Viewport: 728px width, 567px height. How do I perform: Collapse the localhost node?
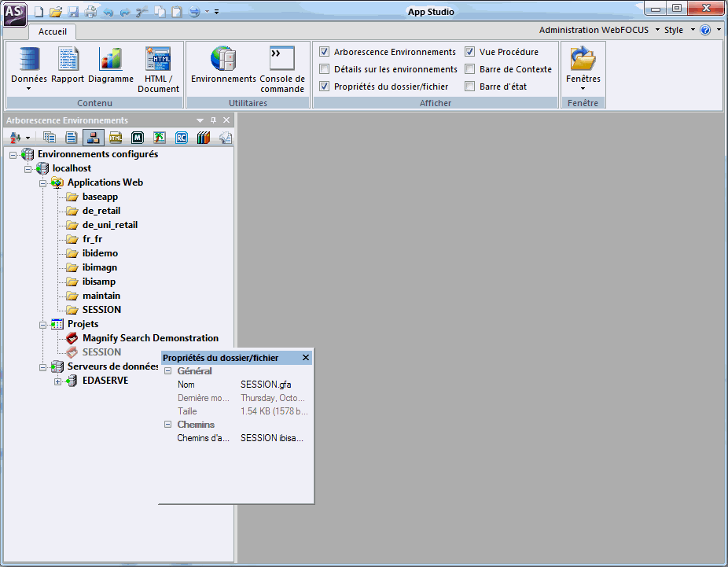pos(28,169)
